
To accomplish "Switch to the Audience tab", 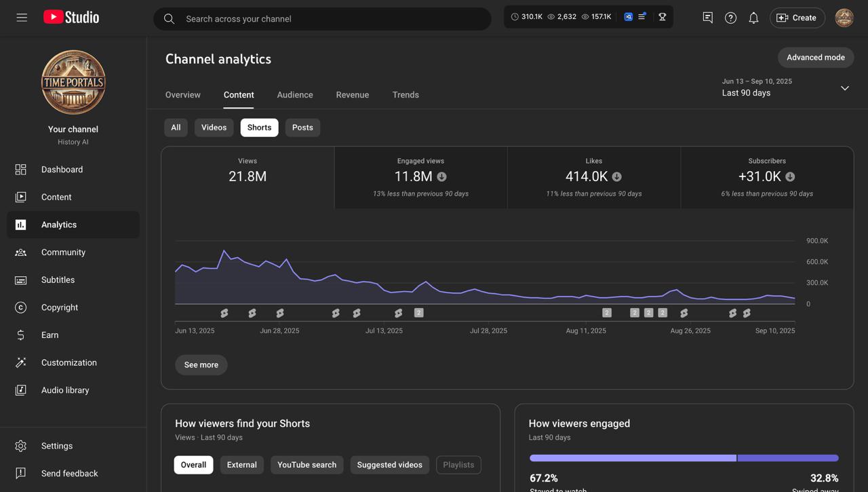I will [x=295, y=95].
